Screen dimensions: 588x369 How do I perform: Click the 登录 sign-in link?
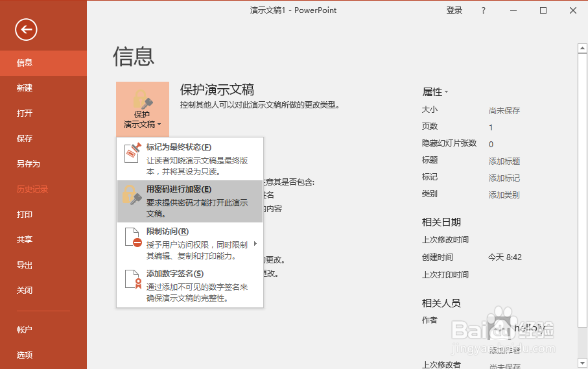(x=454, y=10)
